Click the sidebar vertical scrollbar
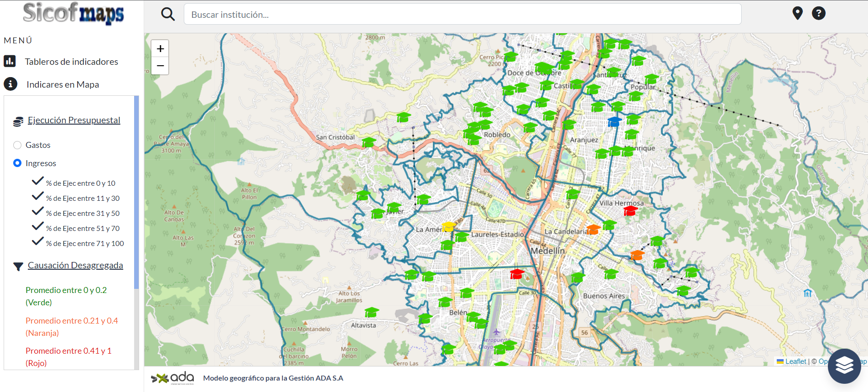Viewport: 868px width, 392px height. pos(136,192)
